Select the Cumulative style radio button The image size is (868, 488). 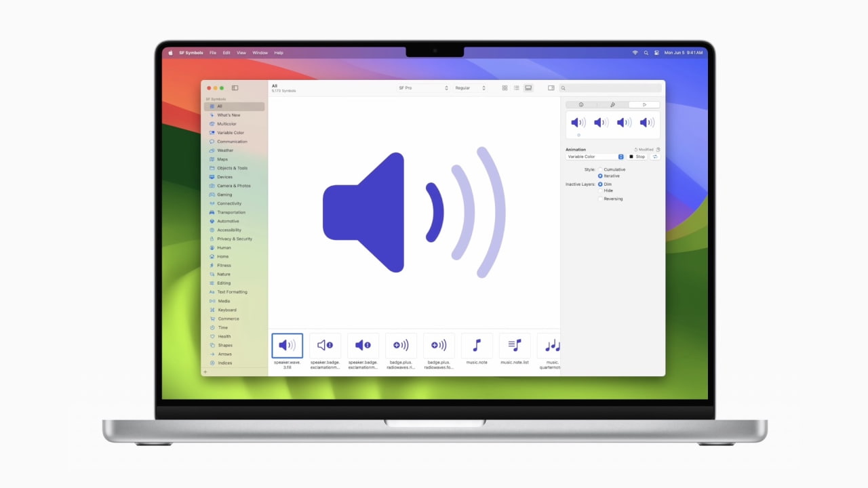pos(600,169)
